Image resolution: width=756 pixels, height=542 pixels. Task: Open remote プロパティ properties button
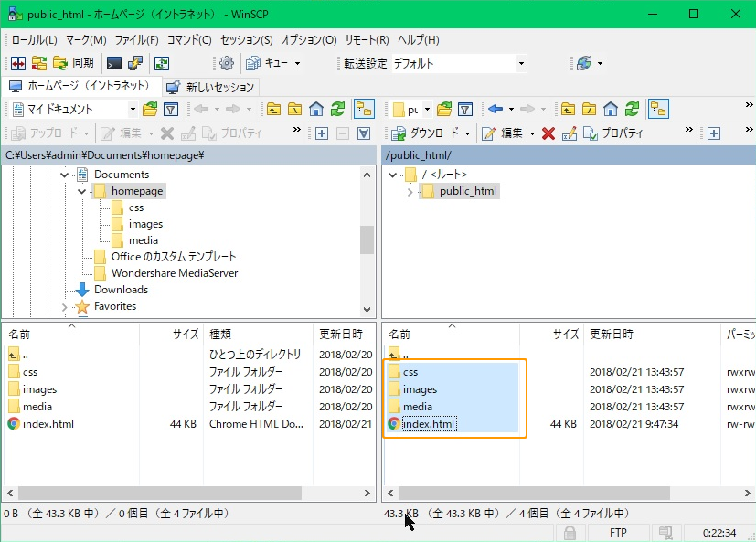pos(613,133)
